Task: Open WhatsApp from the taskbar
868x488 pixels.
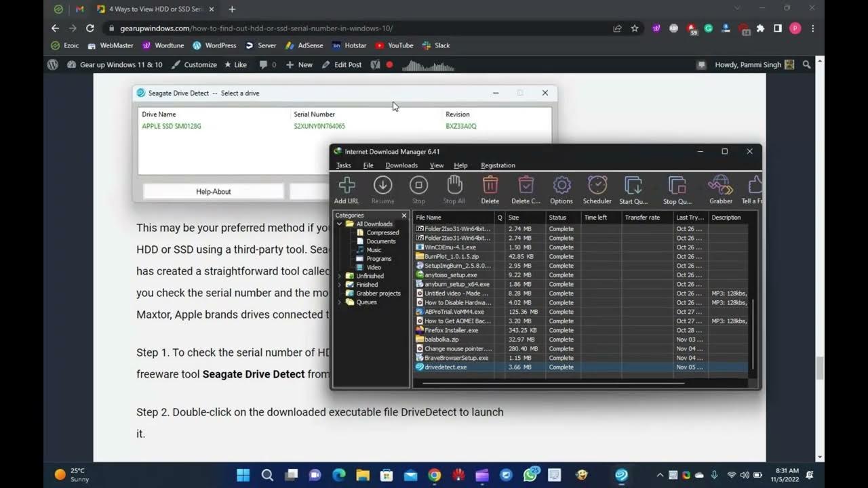Action: [x=530, y=475]
